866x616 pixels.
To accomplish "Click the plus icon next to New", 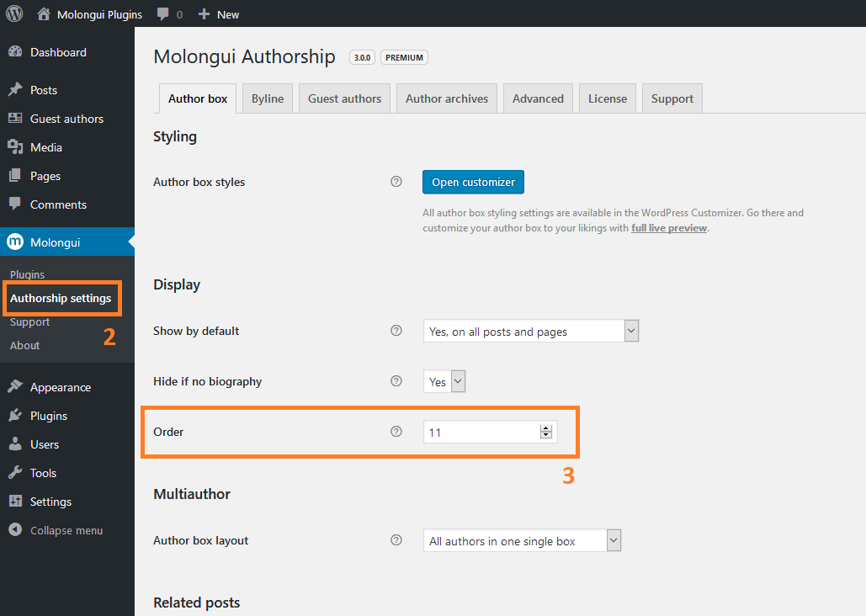I will pyautogui.click(x=204, y=14).
